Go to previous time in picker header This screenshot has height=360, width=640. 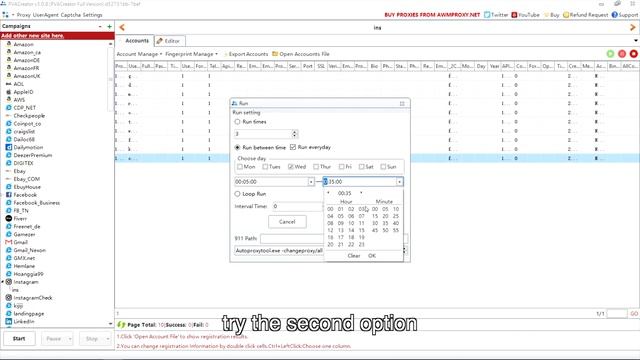[329, 193]
